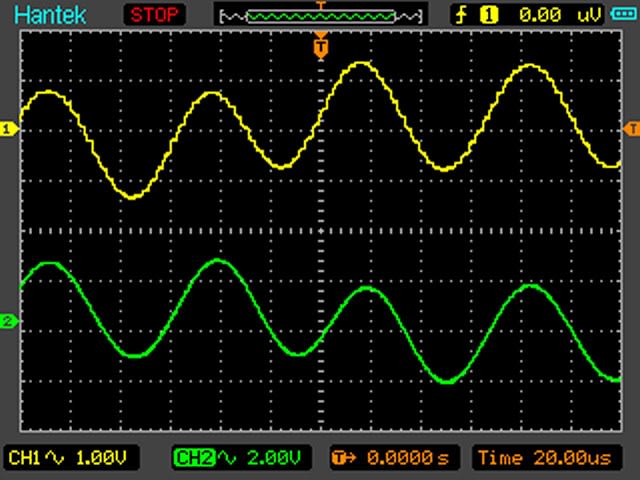Click the CH2 2.00V scale value
This screenshot has width=640, height=480.
coord(274,458)
